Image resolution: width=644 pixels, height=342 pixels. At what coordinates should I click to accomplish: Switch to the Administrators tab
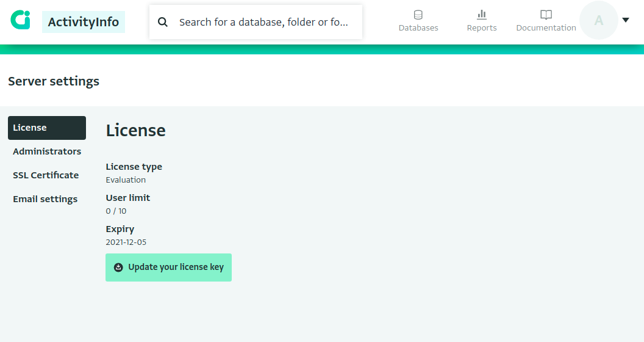coord(47,151)
